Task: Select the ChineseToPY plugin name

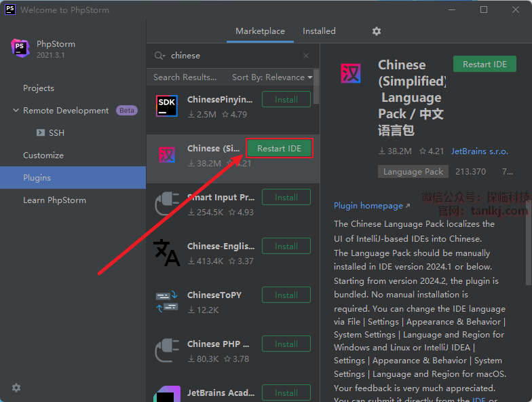Action: coord(214,295)
